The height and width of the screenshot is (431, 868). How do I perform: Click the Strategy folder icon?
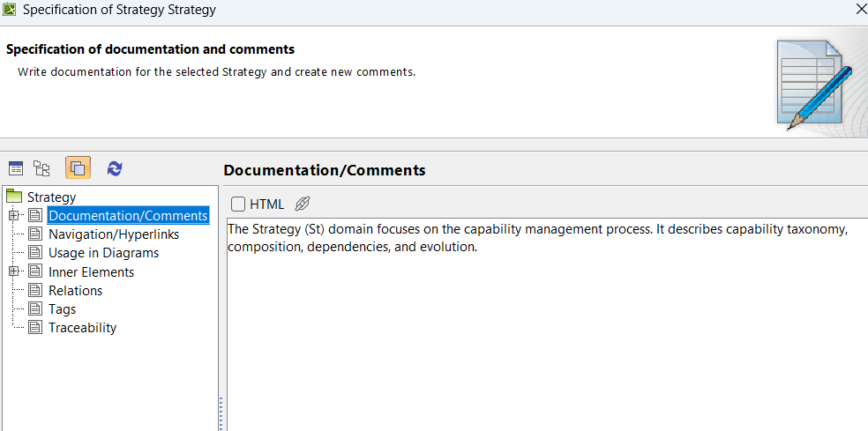pos(13,197)
